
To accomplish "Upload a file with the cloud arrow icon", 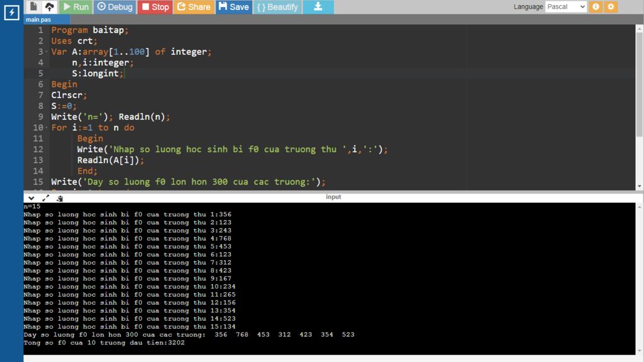I will 50,6.
